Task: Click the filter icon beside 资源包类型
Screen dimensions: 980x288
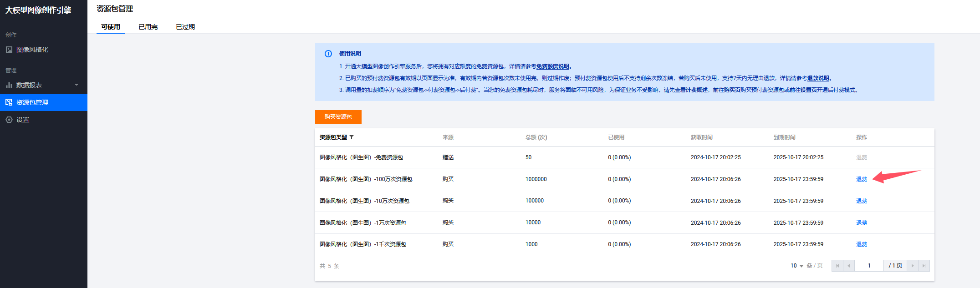Action: click(x=352, y=137)
